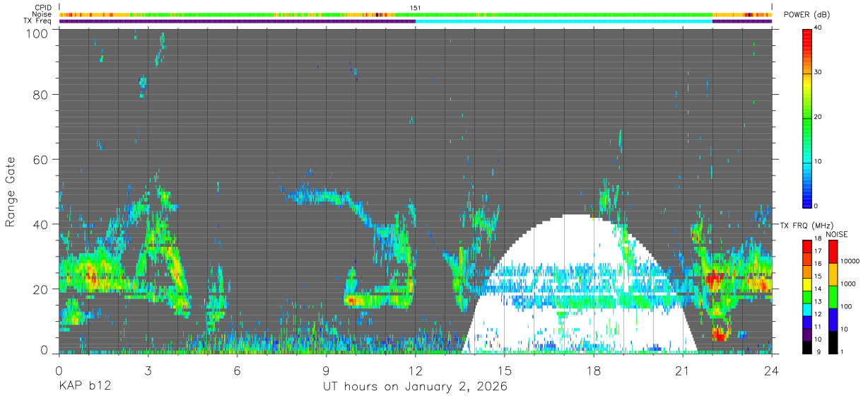Click the "KAP b12" radar beam label

point(84,387)
